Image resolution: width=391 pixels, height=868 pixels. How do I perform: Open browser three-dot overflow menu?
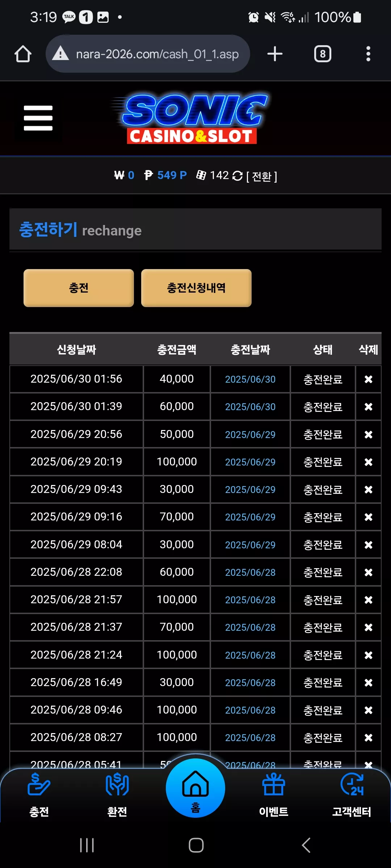368,54
